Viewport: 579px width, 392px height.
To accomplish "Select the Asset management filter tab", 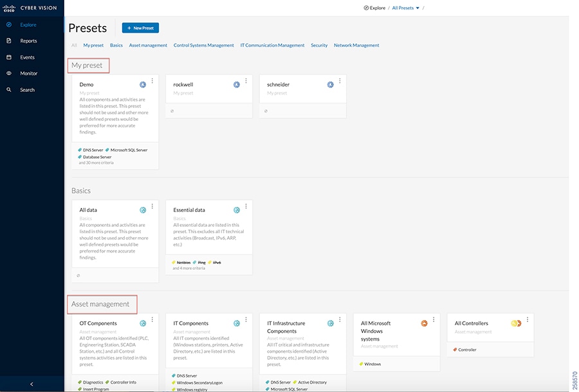I will 148,46.
